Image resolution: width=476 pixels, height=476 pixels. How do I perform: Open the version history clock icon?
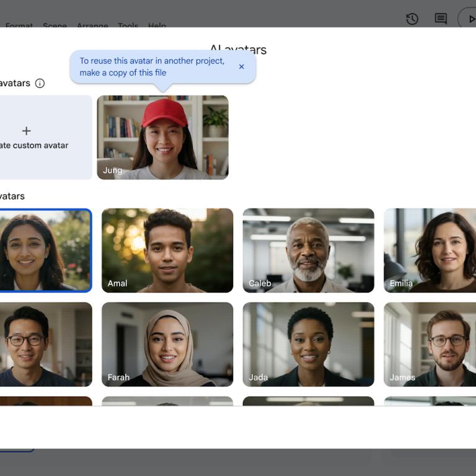(412, 19)
